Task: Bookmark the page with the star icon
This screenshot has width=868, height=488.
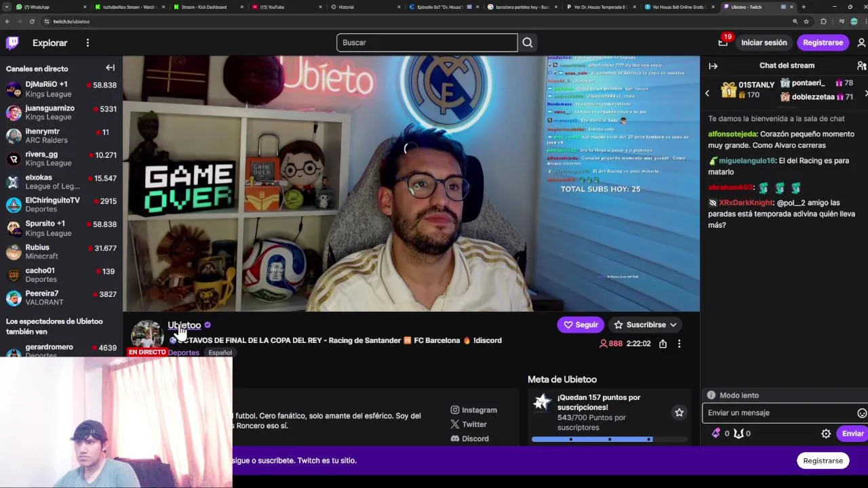Action: [x=806, y=22]
